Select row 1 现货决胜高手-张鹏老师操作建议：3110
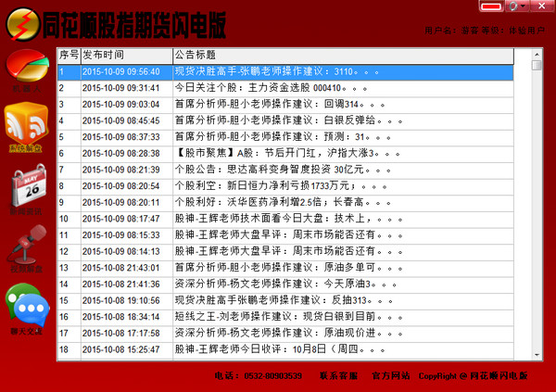Viewport: 556px width, 392px height. click(285, 72)
